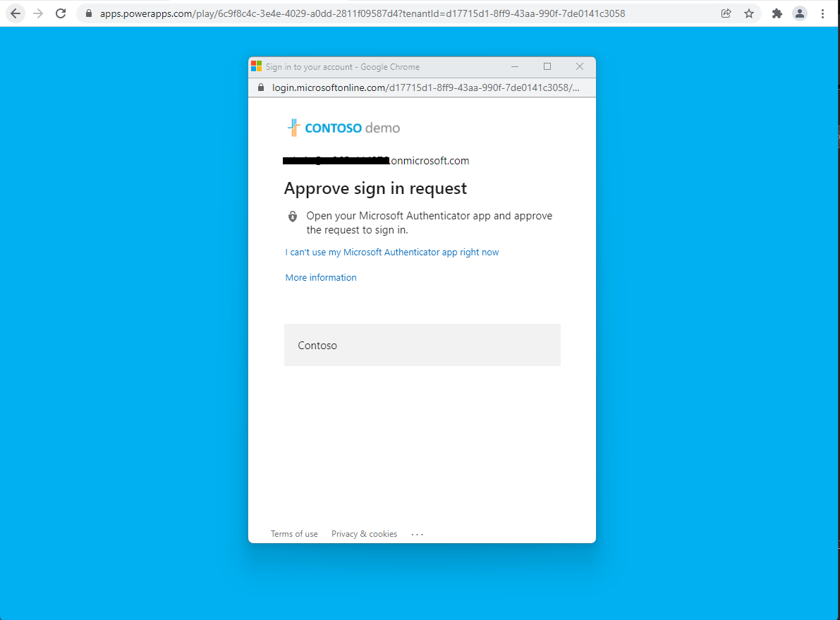
Task: Click the padlock icon in the Chrome address bar
Action: click(87, 13)
